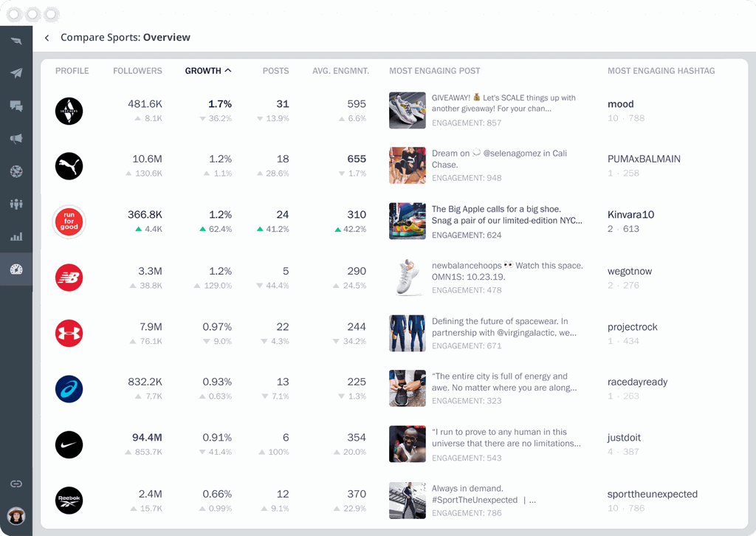Viewport: 756px width, 536px height.
Task: Sort table by Followers column header
Action: (137, 71)
